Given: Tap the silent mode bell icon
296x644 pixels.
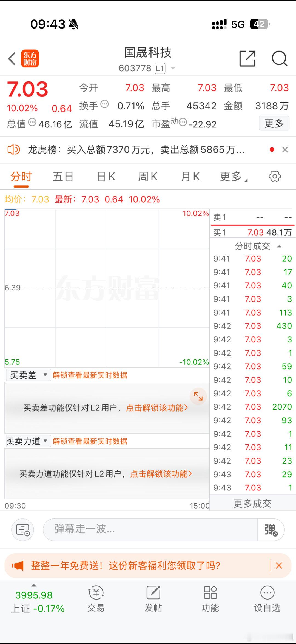Looking at the screenshot, I should tap(73, 24).
